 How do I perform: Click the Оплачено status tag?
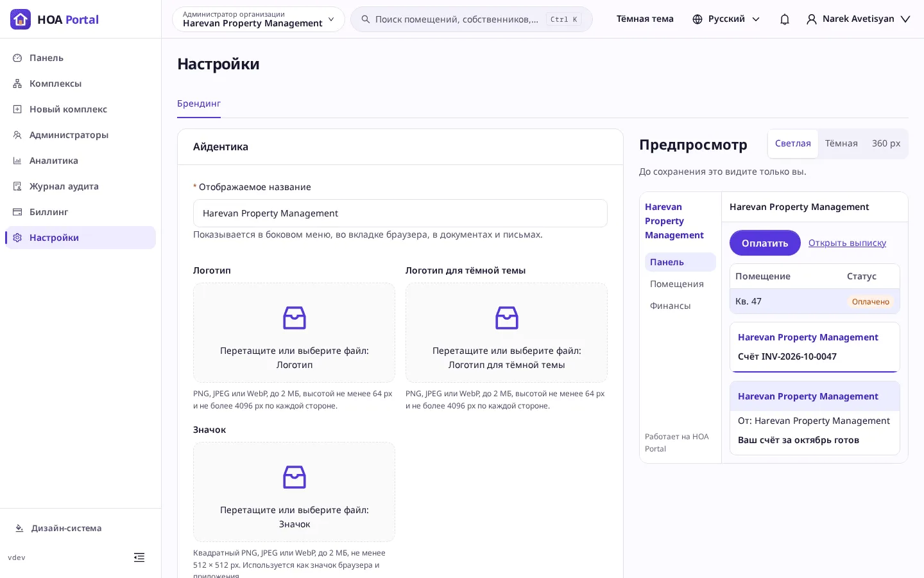(871, 302)
